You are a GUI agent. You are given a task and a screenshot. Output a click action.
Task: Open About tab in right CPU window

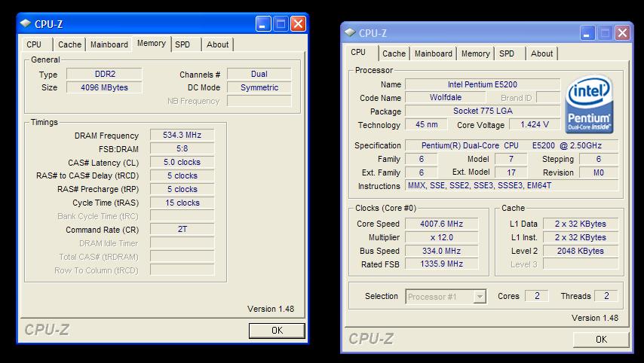coord(541,53)
